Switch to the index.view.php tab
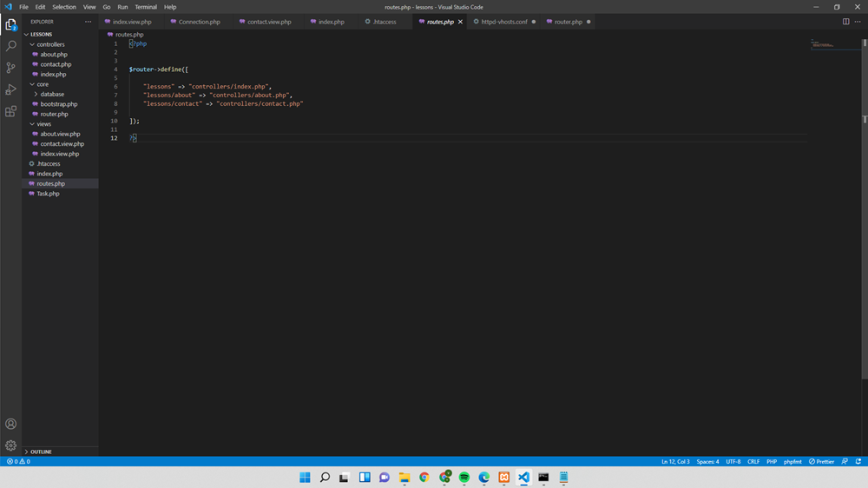Image resolution: width=868 pixels, height=488 pixels. click(x=132, y=22)
